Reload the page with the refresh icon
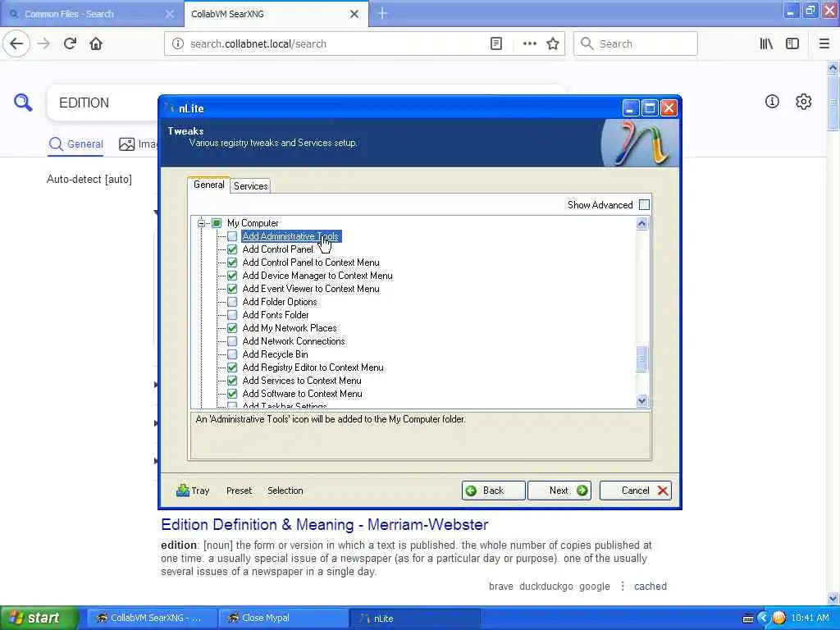The image size is (840, 630). [x=70, y=43]
